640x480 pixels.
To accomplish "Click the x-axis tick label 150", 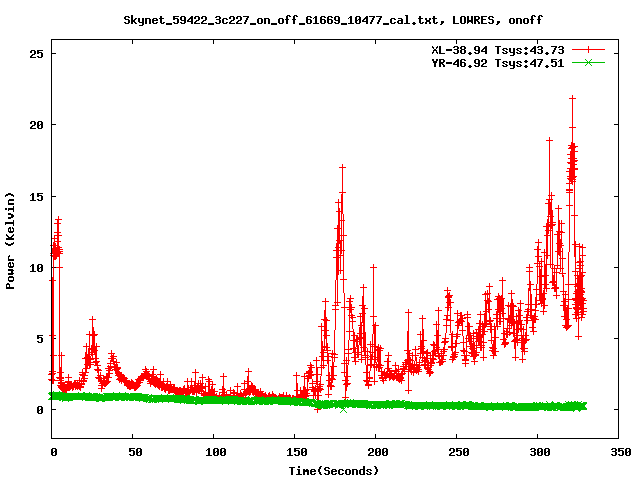I will (x=297, y=452).
